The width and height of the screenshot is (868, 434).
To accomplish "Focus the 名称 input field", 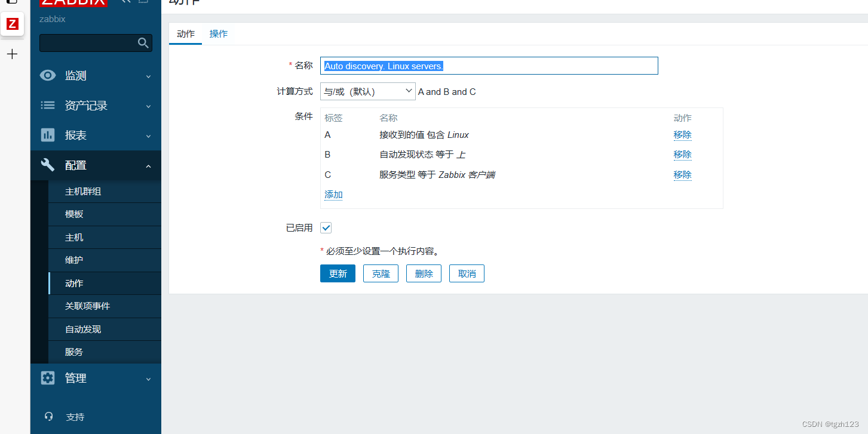I will (489, 66).
